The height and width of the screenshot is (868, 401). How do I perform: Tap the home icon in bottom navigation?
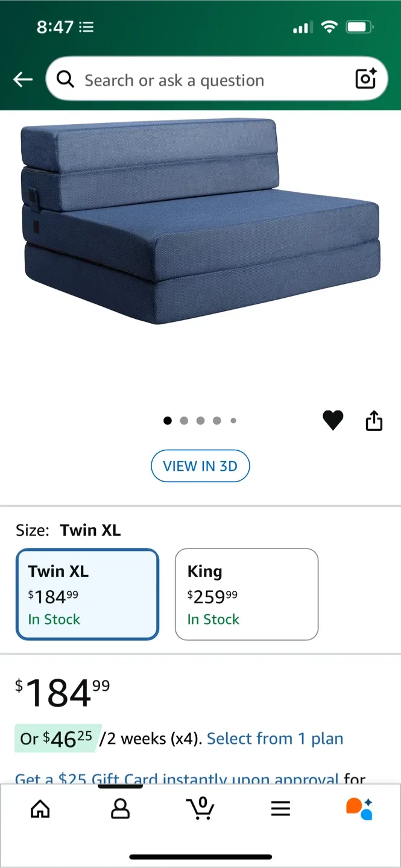[40, 809]
